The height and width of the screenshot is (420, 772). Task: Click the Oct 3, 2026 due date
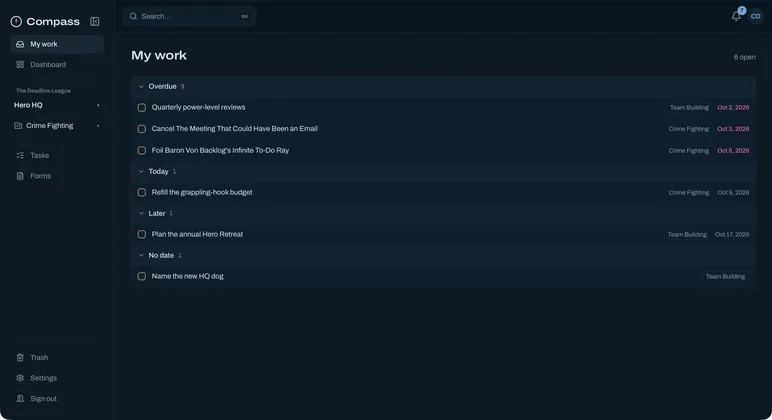[733, 129]
